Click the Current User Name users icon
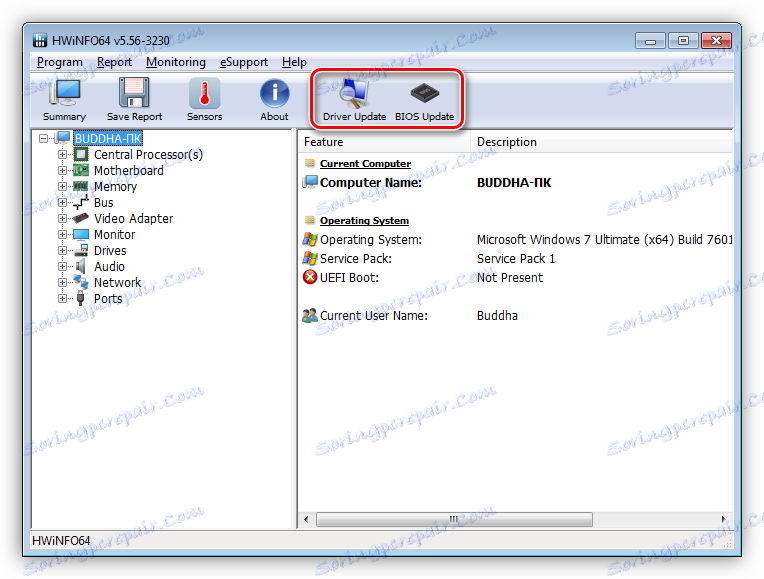This screenshot has height=579, width=764. tap(310, 316)
